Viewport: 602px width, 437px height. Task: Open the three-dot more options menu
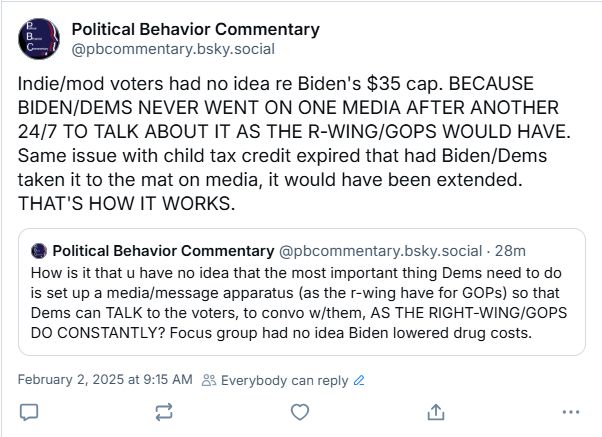pyautogui.click(x=571, y=411)
